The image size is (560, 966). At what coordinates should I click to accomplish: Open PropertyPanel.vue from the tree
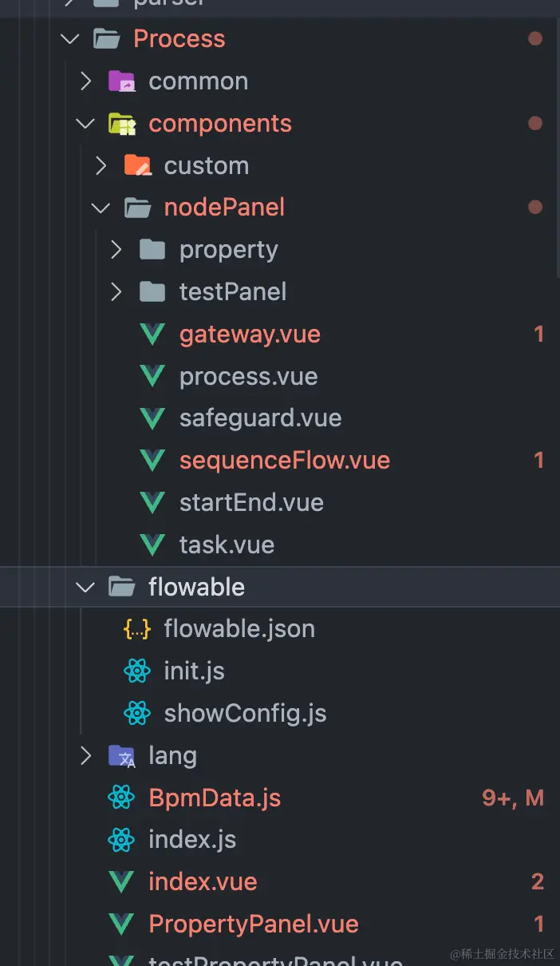tap(252, 924)
